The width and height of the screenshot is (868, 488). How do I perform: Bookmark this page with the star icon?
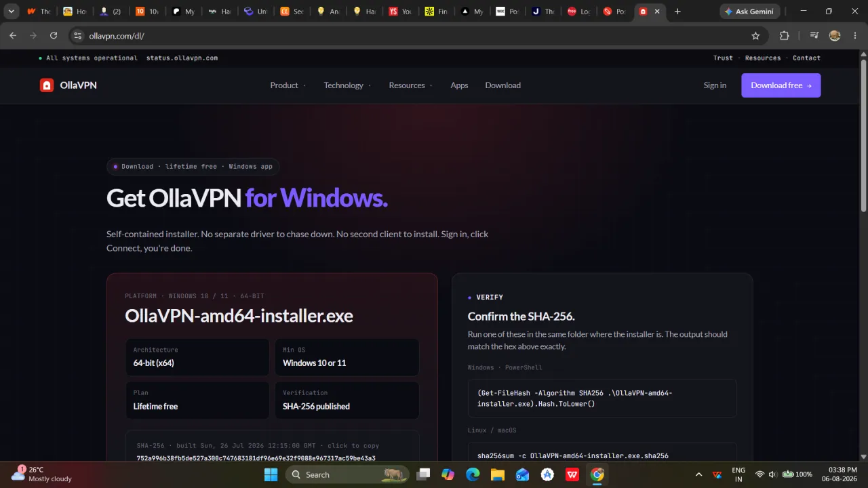tap(755, 36)
